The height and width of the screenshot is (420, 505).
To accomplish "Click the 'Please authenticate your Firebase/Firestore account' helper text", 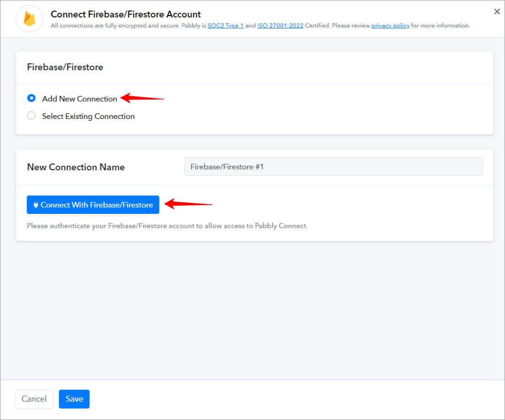I will (x=167, y=226).
